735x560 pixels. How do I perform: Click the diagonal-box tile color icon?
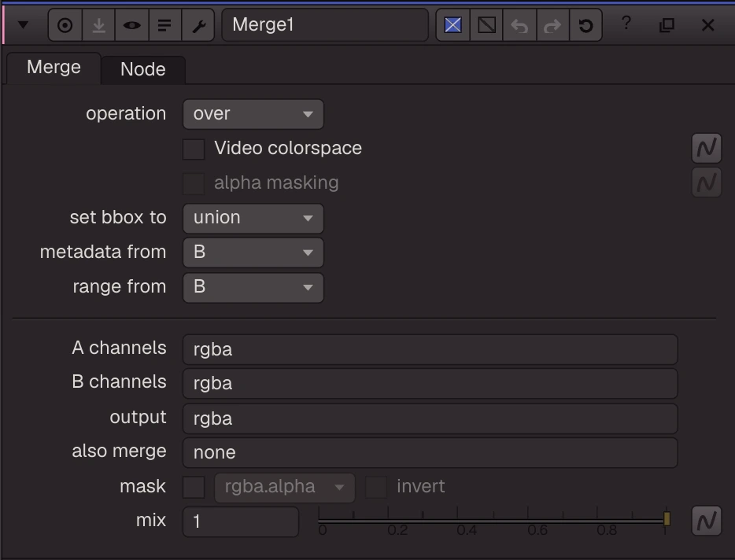pyautogui.click(x=486, y=25)
